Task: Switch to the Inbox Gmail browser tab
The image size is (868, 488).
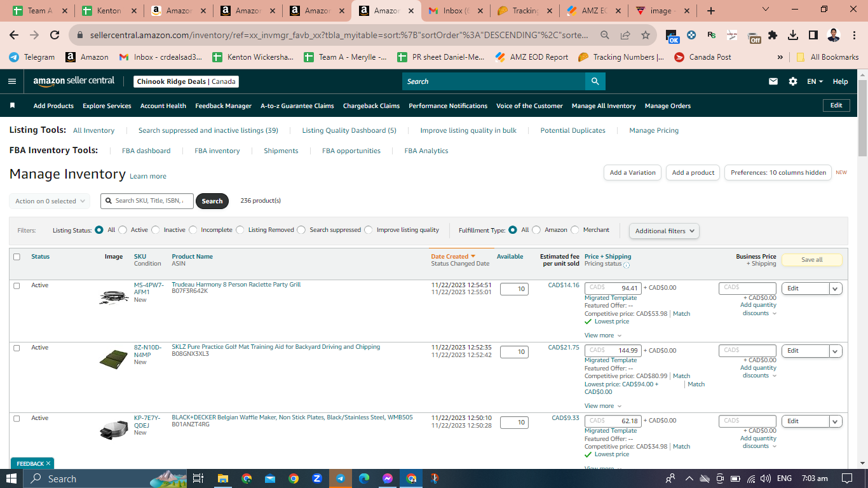Action: click(x=454, y=11)
